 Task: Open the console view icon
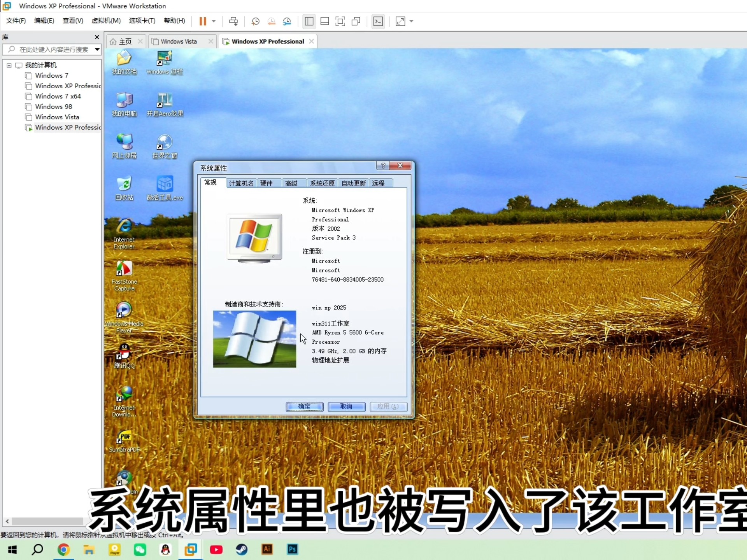(378, 21)
